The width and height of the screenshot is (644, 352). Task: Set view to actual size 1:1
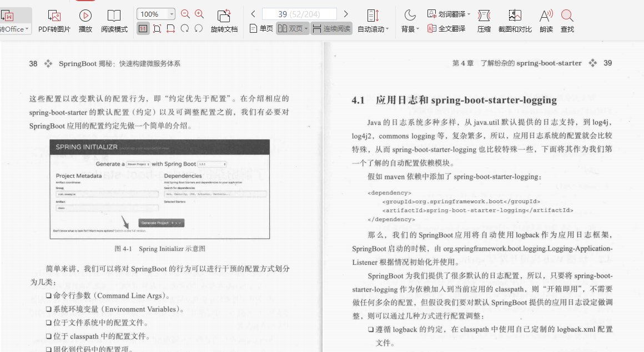pos(143,29)
